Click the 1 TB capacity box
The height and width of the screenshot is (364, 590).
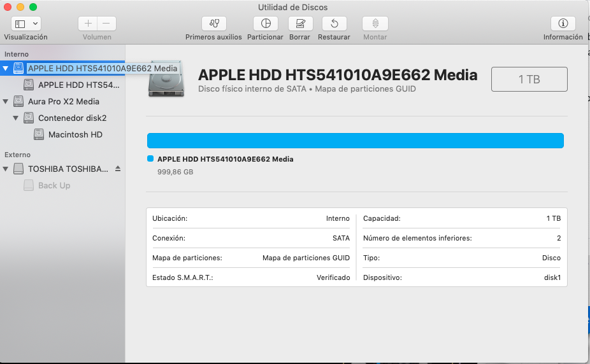click(529, 80)
